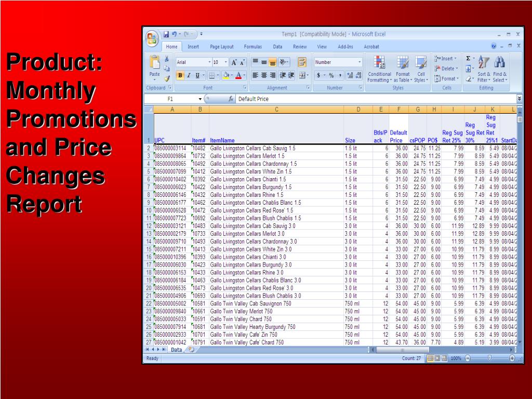Switch to Insert ribbon tab
The width and height of the screenshot is (532, 399).
193,47
